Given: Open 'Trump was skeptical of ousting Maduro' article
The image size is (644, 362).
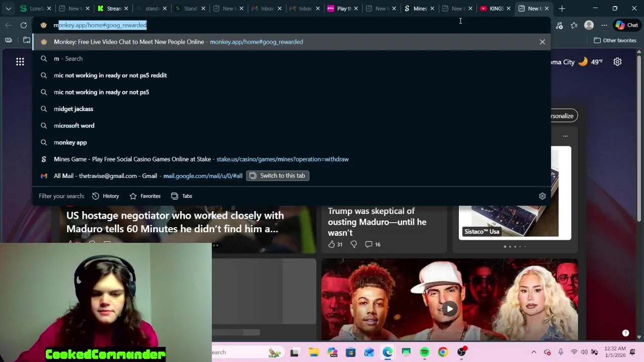Looking at the screenshot, I should coord(377,222).
